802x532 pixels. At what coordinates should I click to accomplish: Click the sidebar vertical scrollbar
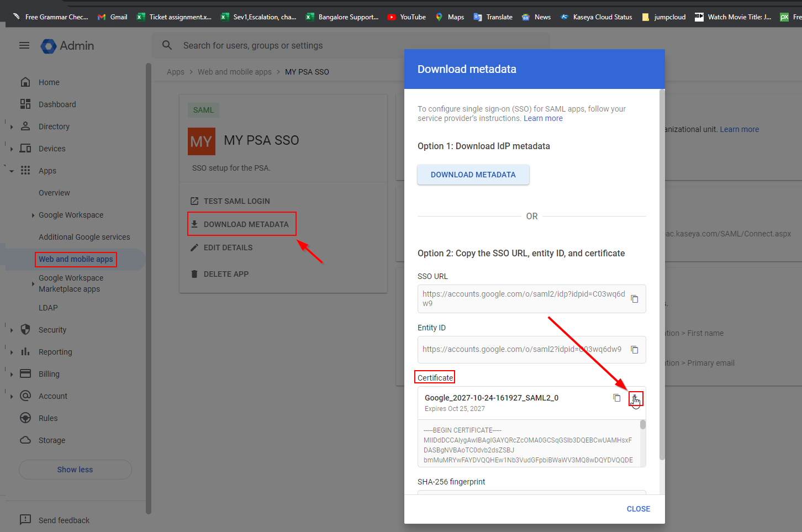pos(149,288)
